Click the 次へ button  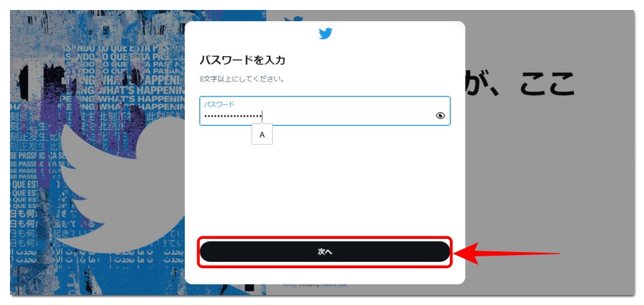[x=325, y=251]
